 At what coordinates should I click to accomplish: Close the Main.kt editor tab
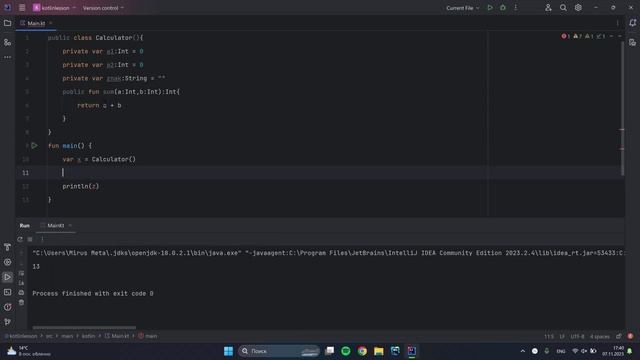click(51, 24)
